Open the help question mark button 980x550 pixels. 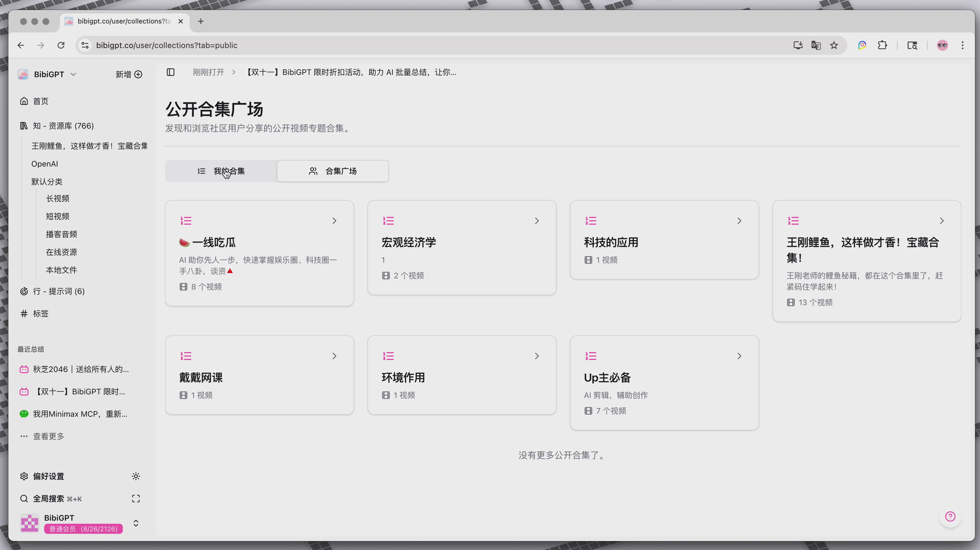pyautogui.click(x=950, y=516)
